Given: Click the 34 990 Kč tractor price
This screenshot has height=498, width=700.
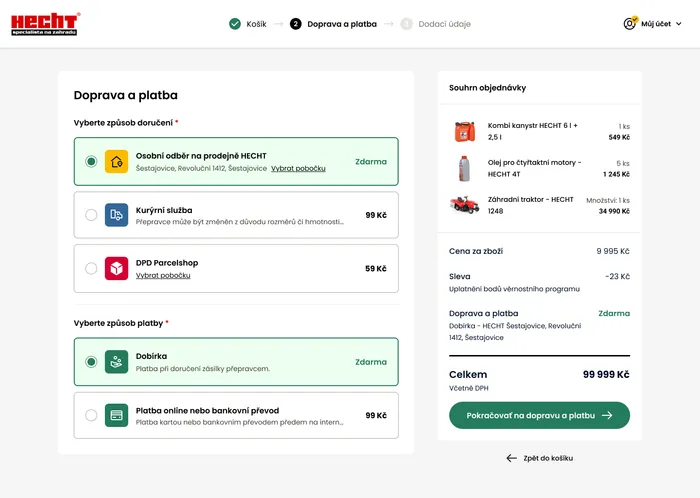Looking at the screenshot, I should (x=614, y=212).
